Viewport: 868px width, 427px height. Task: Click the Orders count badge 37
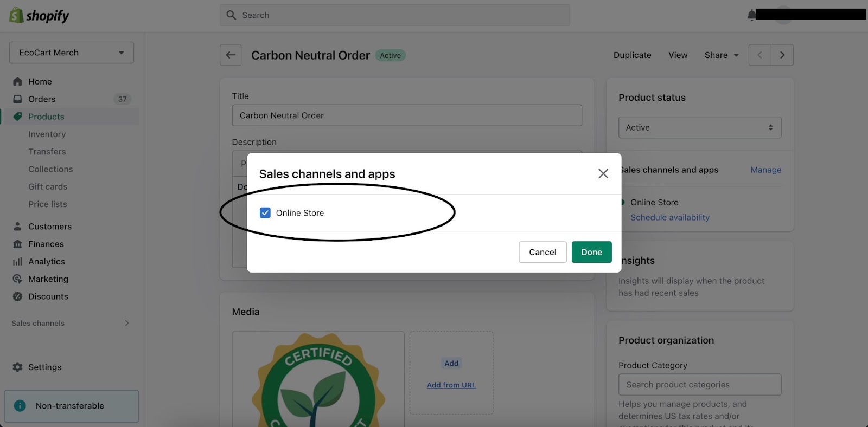click(x=123, y=99)
